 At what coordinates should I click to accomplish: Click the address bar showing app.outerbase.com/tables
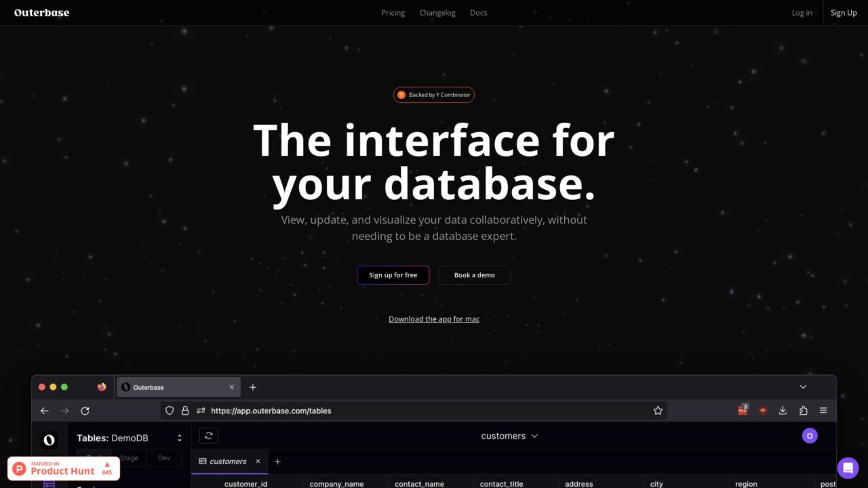tap(271, 410)
